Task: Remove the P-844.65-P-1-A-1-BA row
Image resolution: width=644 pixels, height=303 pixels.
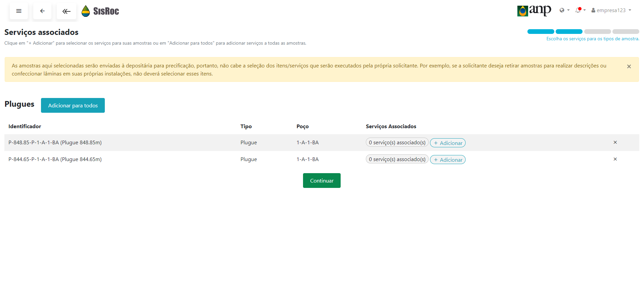Action: click(x=615, y=159)
